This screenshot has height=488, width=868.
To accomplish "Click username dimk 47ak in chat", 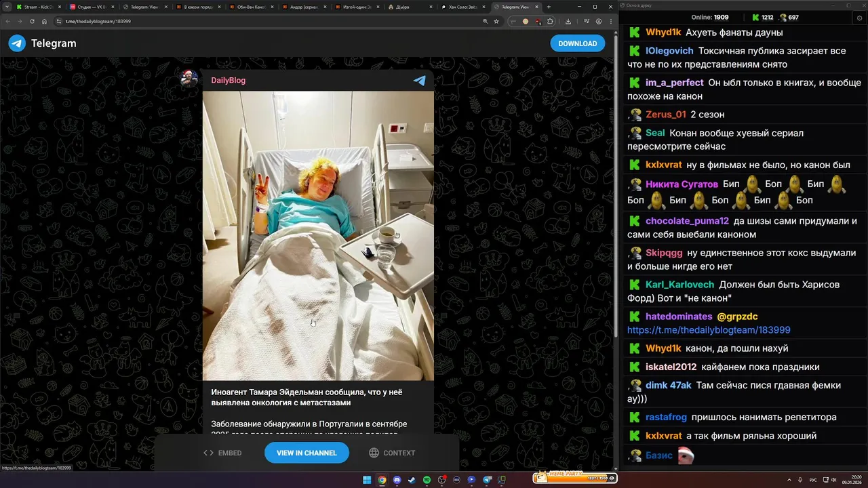I will point(668,385).
